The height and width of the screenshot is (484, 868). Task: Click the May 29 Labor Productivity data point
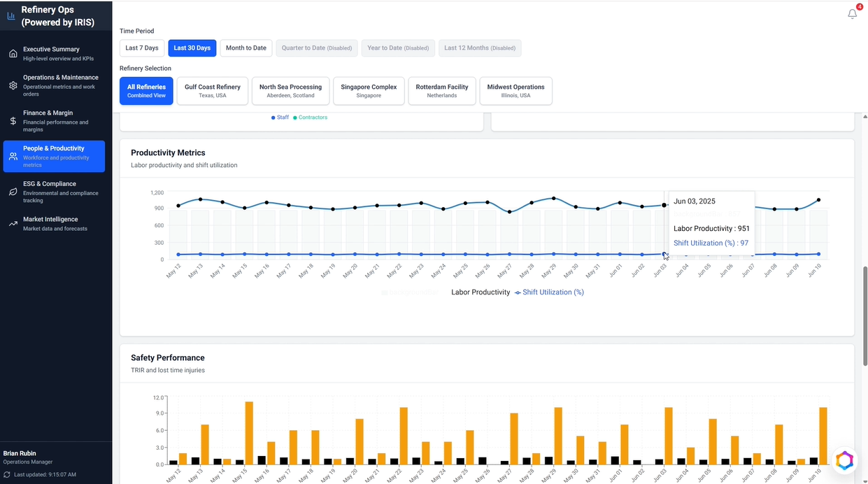(554, 198)
